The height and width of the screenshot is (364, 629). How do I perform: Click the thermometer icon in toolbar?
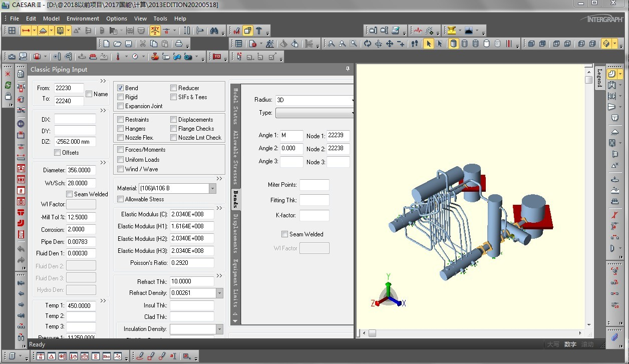coord(118,57)
